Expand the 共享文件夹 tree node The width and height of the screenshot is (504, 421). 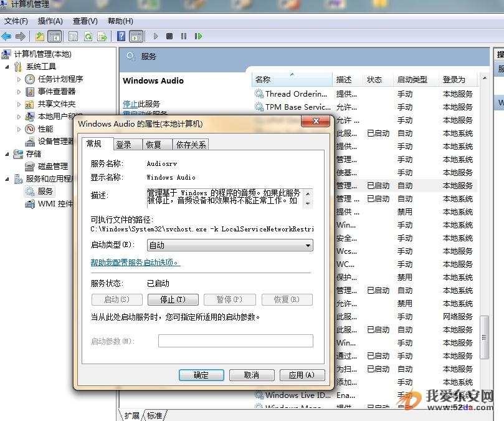coord(19,104)
